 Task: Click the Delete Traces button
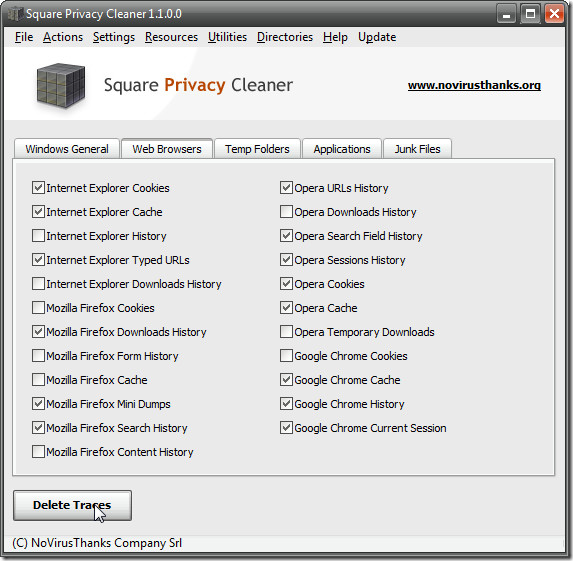click(72, 505)
